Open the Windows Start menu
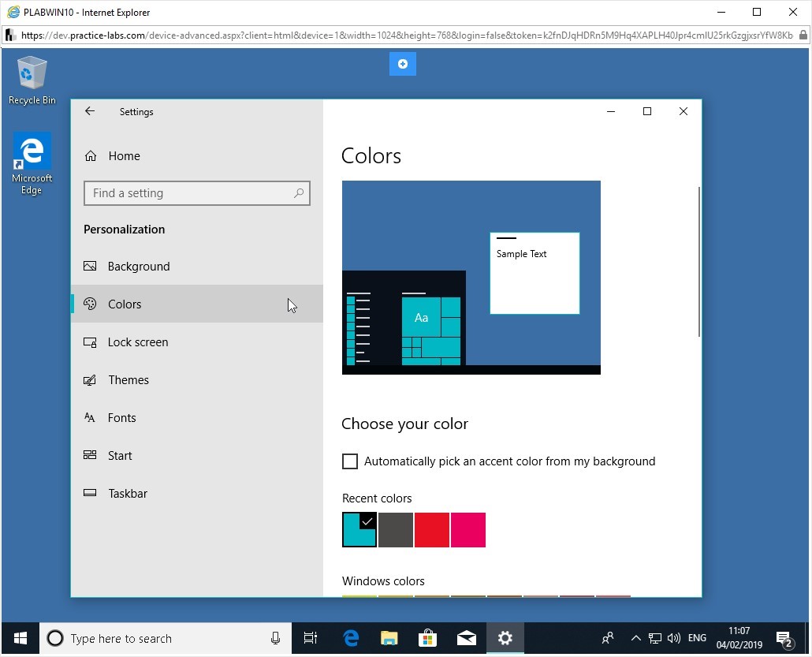812x657 pixels. [x=20, y=638]
